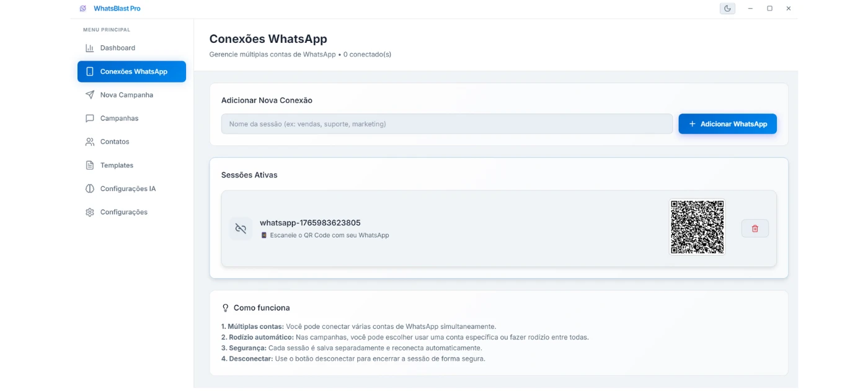Delete session with the red trash icon
Image resolution: width=868 pixels, height=391 pixels.
pyautogui.click(x=755, y=228)
